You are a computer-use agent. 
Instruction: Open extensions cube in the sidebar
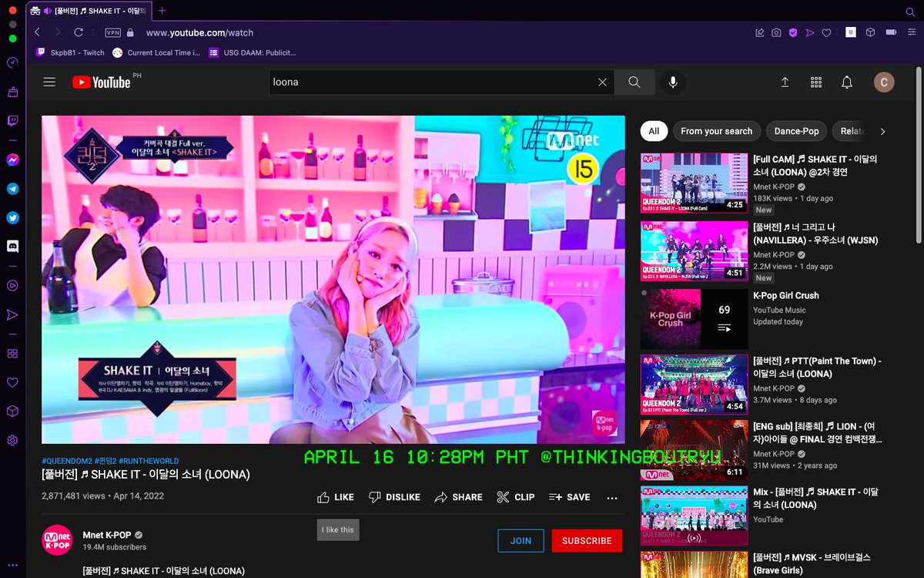coord(12,412)
